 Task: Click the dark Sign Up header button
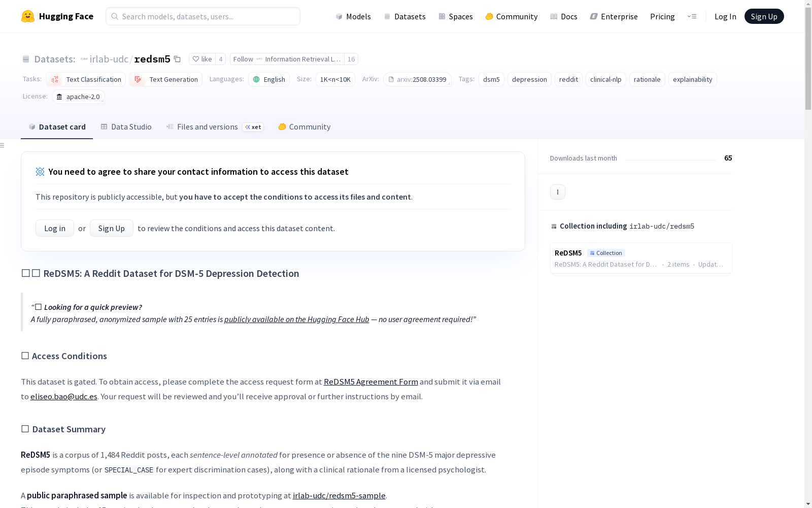(x=764, y=16)
